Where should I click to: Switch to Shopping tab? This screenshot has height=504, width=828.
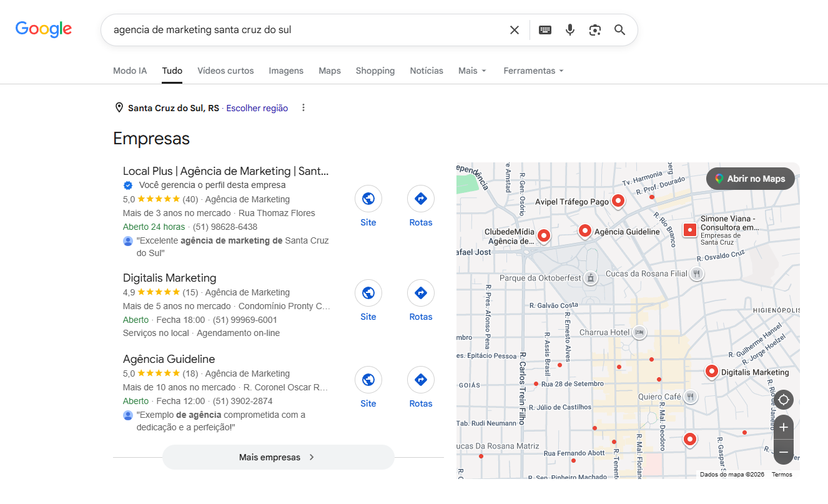[x=375, y=71]
